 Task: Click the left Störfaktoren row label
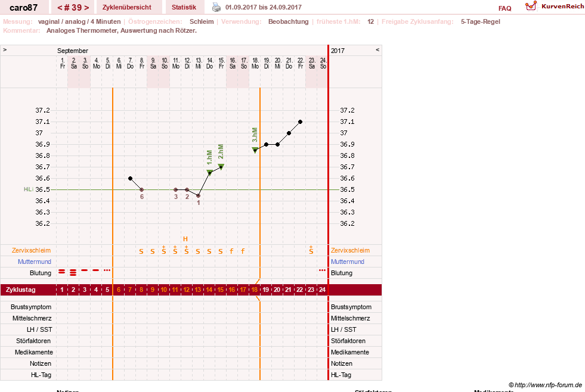click(34, 341)
